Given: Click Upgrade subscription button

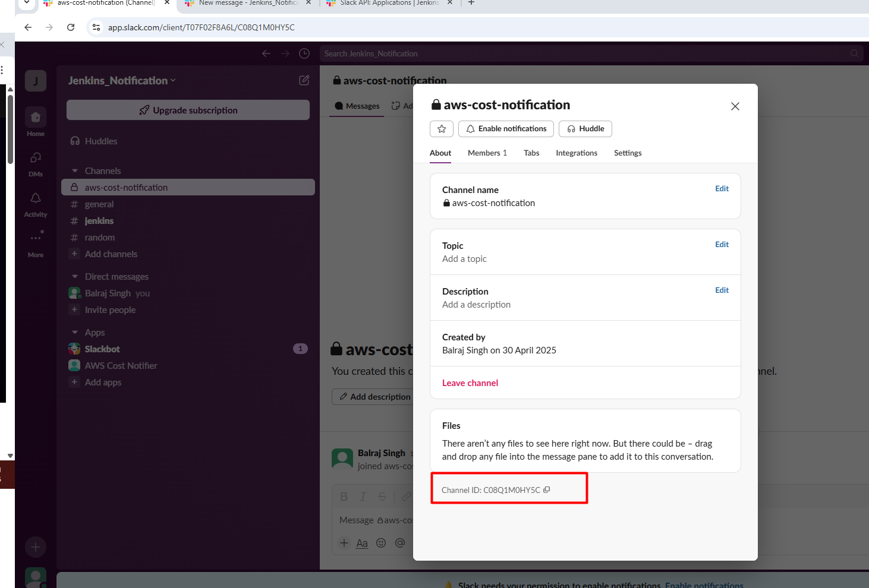Looking at the screenshot, I should click(x=188, y=110).
